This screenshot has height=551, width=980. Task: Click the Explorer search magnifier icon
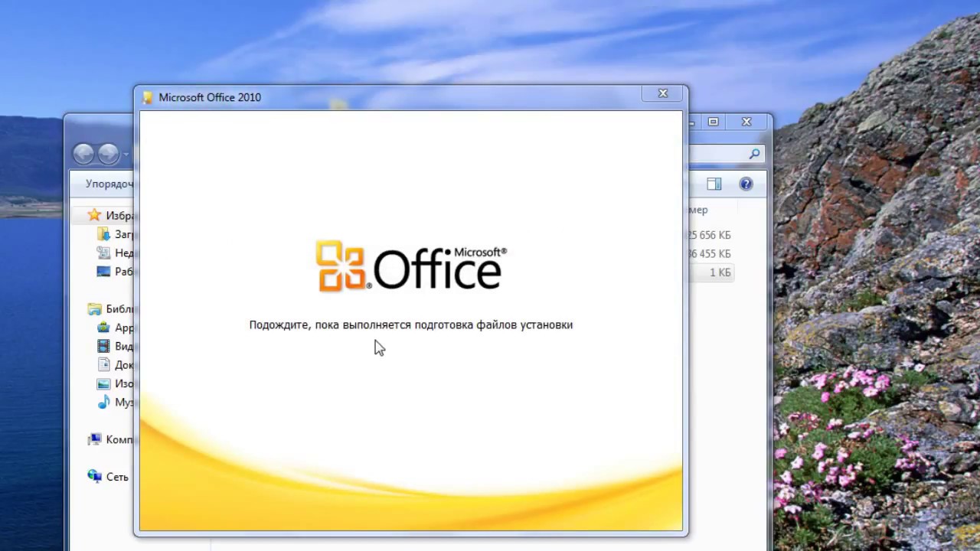(x=754, y=154)
